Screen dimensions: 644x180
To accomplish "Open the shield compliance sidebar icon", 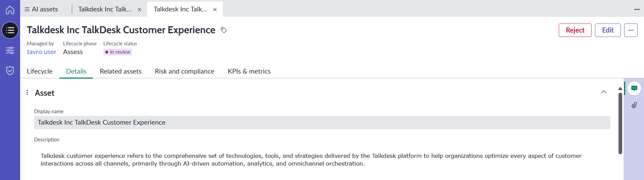I will (x=10, y=70).
